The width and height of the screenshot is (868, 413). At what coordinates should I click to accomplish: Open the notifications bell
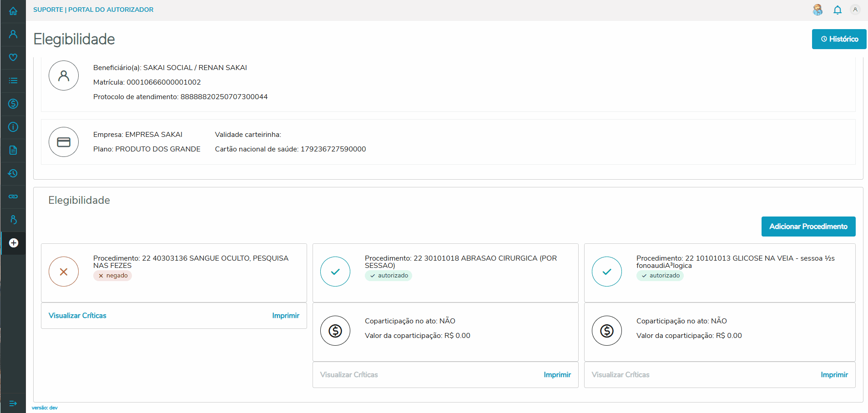[x=837, y=10]
